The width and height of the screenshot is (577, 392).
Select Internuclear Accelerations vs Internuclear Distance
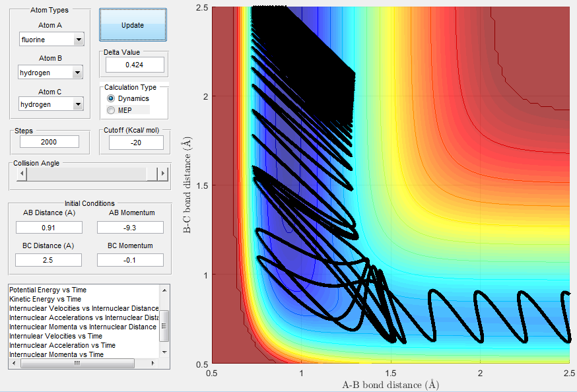(84, 317)
